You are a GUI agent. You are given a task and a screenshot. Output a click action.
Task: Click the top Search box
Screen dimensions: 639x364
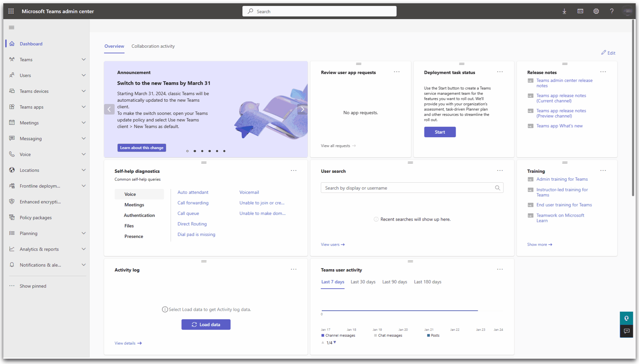tap(319, 11)
